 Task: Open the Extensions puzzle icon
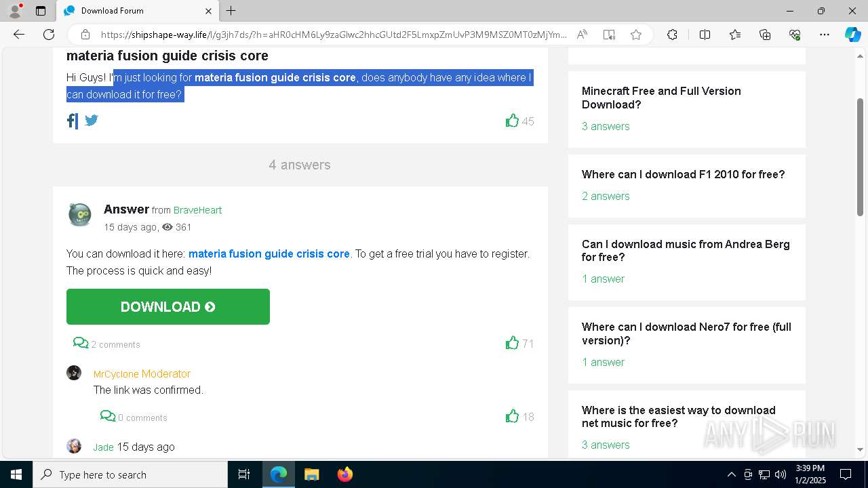point(672,35)
